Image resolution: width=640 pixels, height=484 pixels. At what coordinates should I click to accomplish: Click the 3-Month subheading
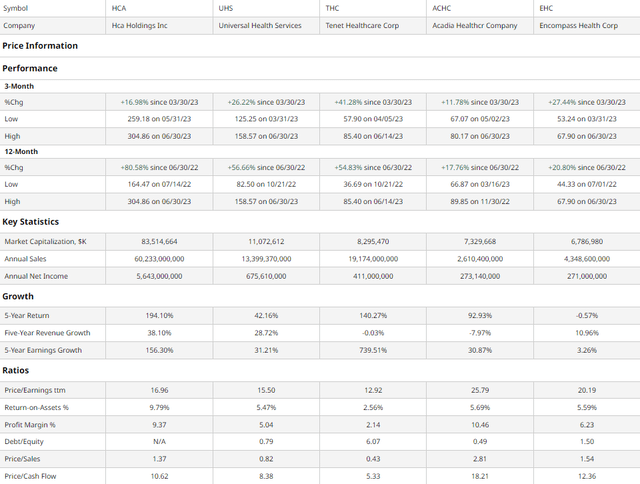19,86
